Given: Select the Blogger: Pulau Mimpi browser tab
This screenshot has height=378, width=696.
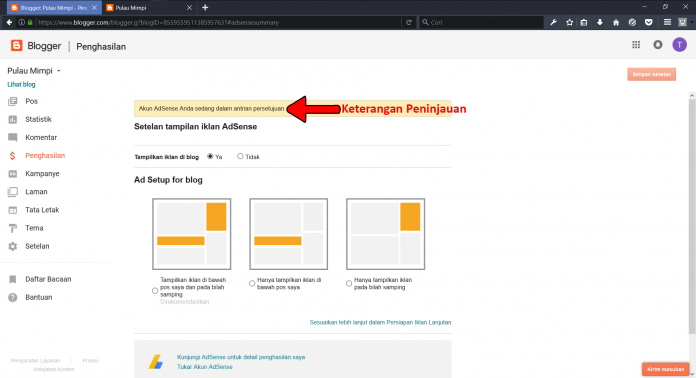Looking at the screenshot, I should pos(53,8).
